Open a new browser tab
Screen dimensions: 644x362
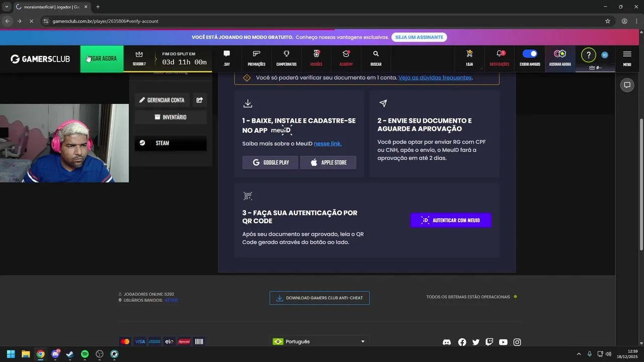pos(98,7)
